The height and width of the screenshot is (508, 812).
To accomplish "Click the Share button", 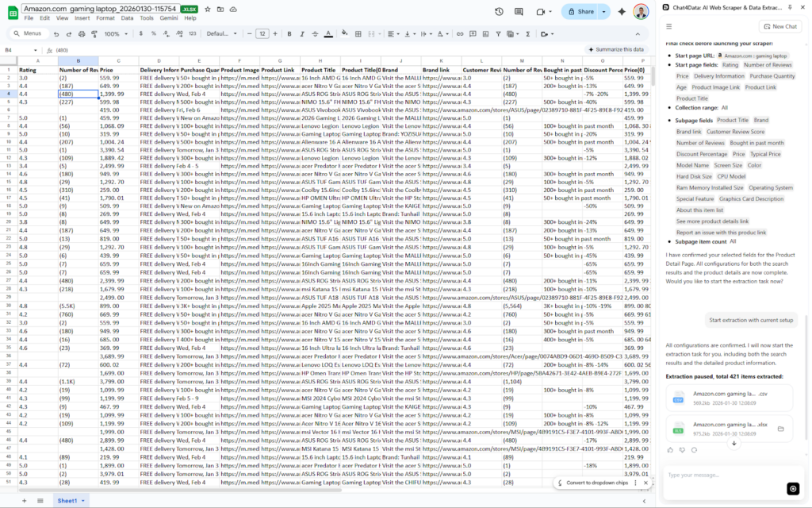I will (581, 11).
